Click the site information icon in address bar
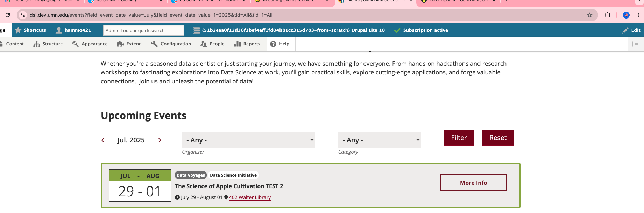644x213 pixels. 23,15
